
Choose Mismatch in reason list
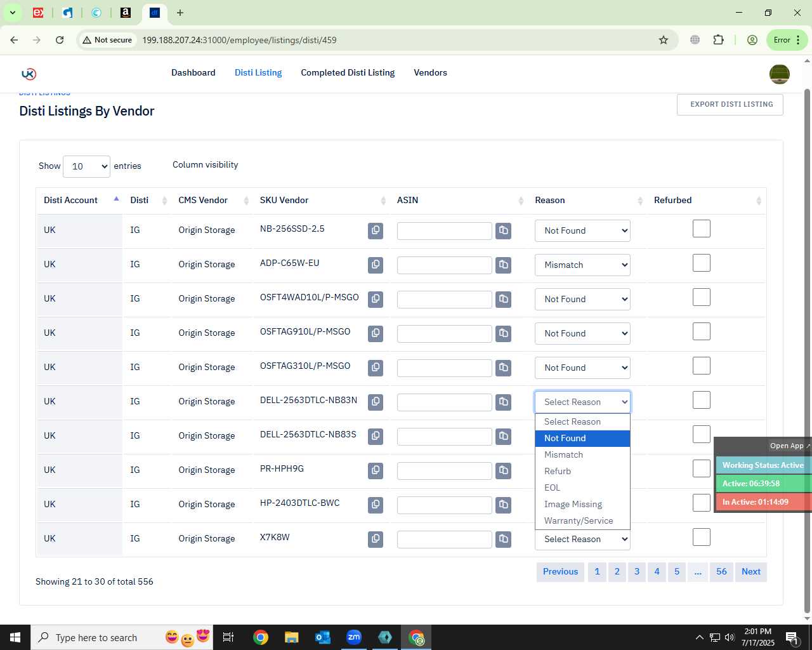(582, 454)
